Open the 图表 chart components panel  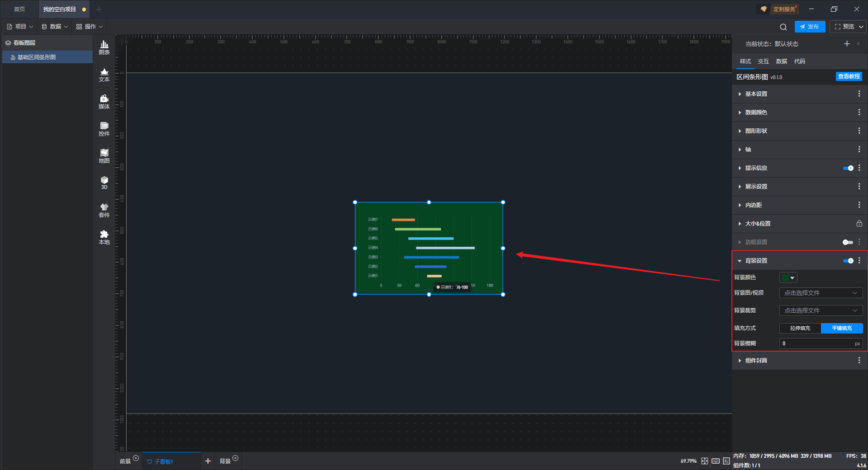(104, 47)
